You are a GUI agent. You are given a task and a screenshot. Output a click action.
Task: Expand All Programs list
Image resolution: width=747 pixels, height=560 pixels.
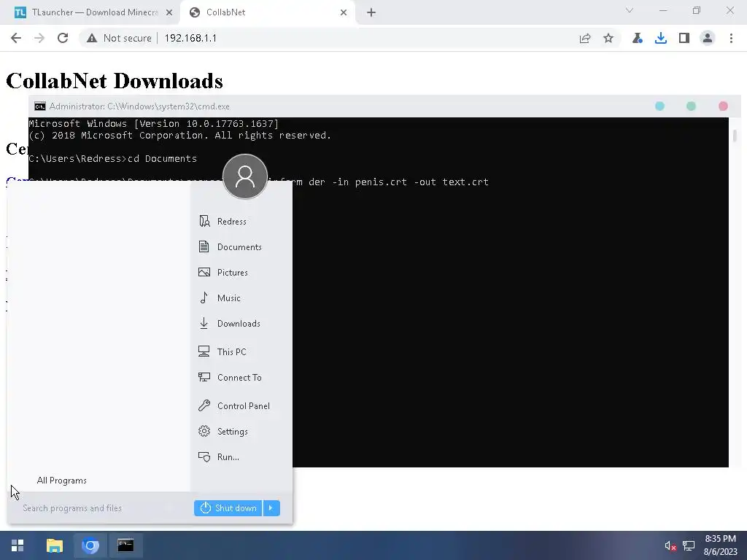[62, 481]
